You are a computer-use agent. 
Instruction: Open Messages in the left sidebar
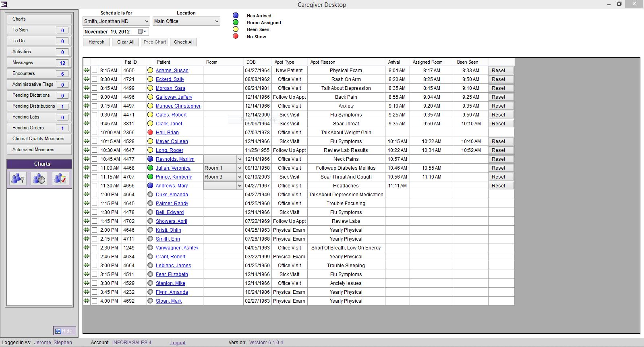[x=39, y=63]
